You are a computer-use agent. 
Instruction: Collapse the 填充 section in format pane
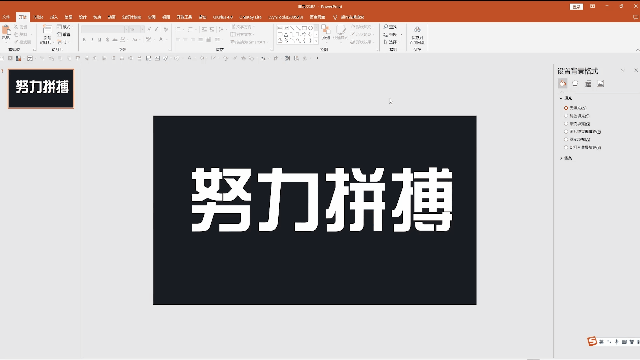(566, 98)
